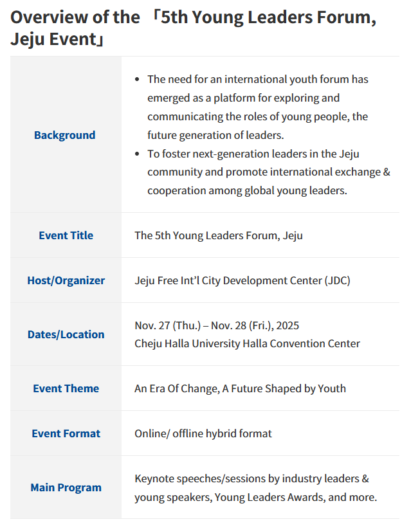Click the Dates/Location row label
Image resolution: width=420 pixels, height=526 pixels.
[x=66, y=334]
